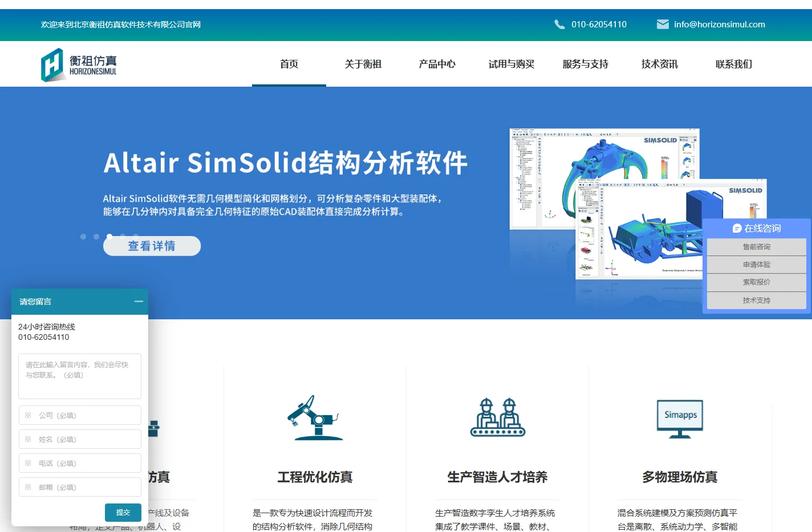Click the welcome text 欢迎来到北京衡祖仿真软件技术有限公司官网
The image size is (812, 532).
coord(121,25)
